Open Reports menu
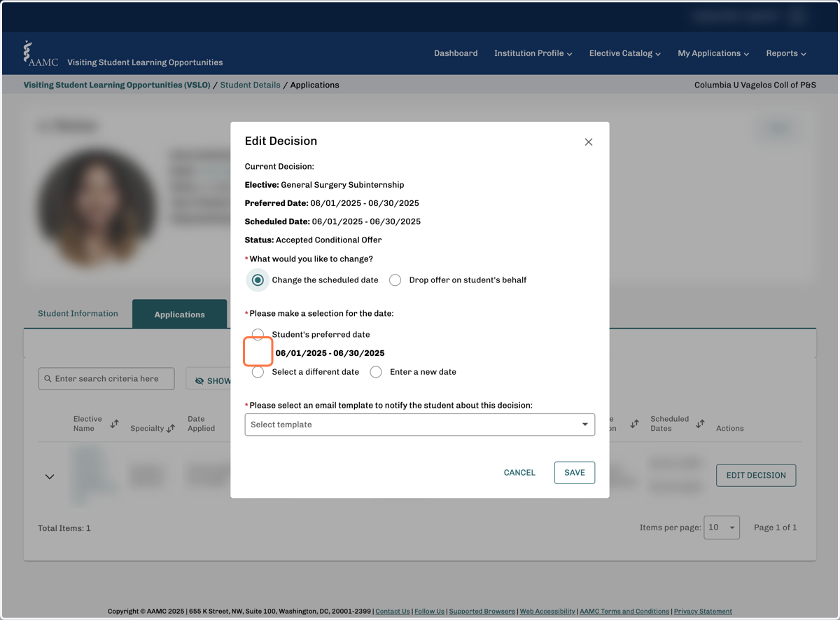This screenshot has width=840, height=620. tap(786, 53)
